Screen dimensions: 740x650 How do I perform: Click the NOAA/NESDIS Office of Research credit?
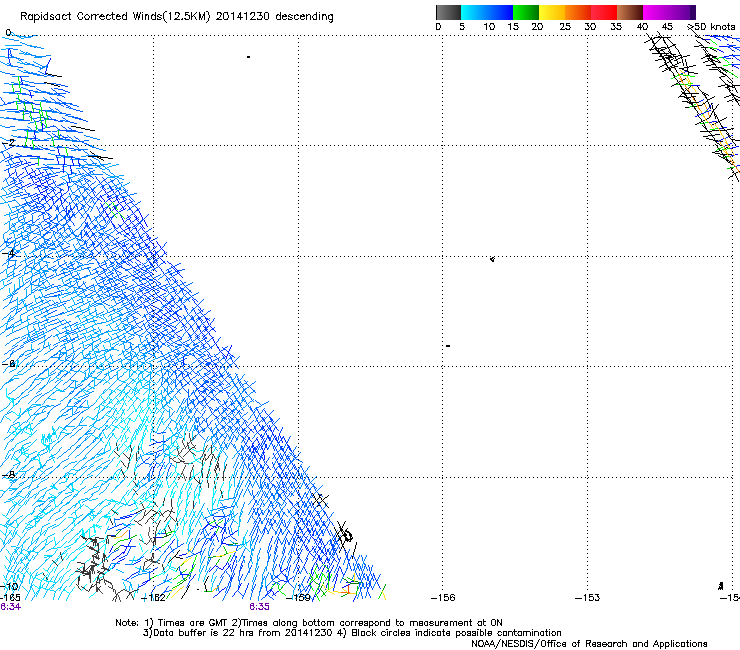[589, 644]
